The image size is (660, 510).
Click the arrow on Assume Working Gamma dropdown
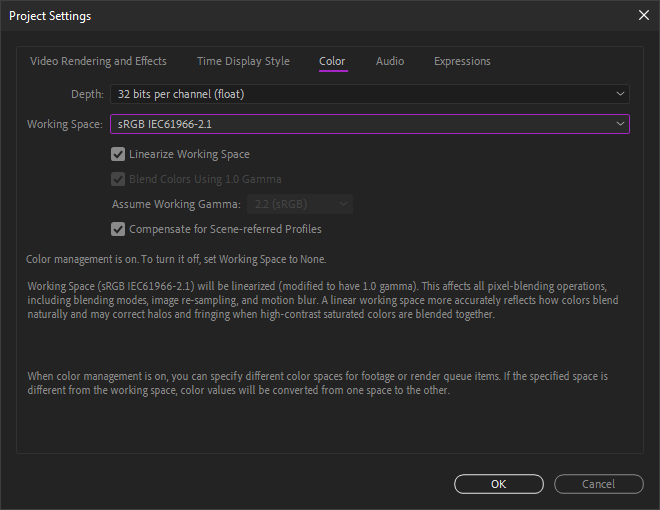click(x=344, y=204)
